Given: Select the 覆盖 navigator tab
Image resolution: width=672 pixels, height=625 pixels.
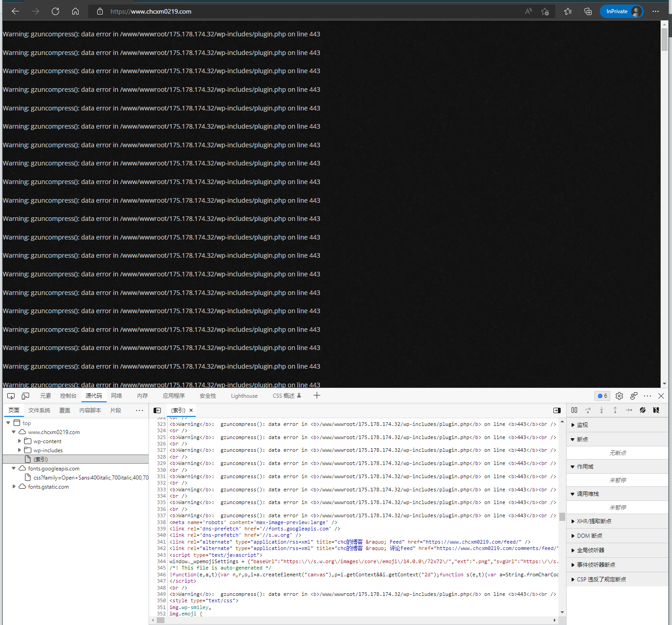Looking at the screenshot, I should (65, 410).
